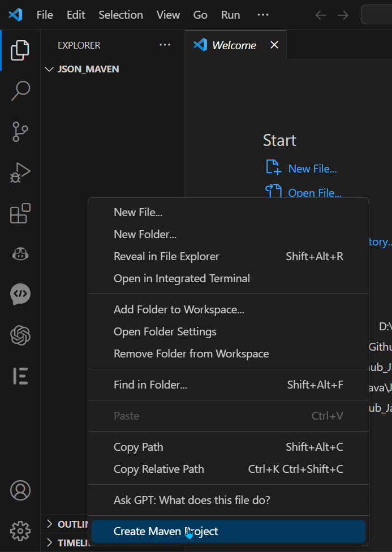The image size is (392, 552).
Task: Collapse the JSON_MAVEN folder section
Action: pos(49,69)
